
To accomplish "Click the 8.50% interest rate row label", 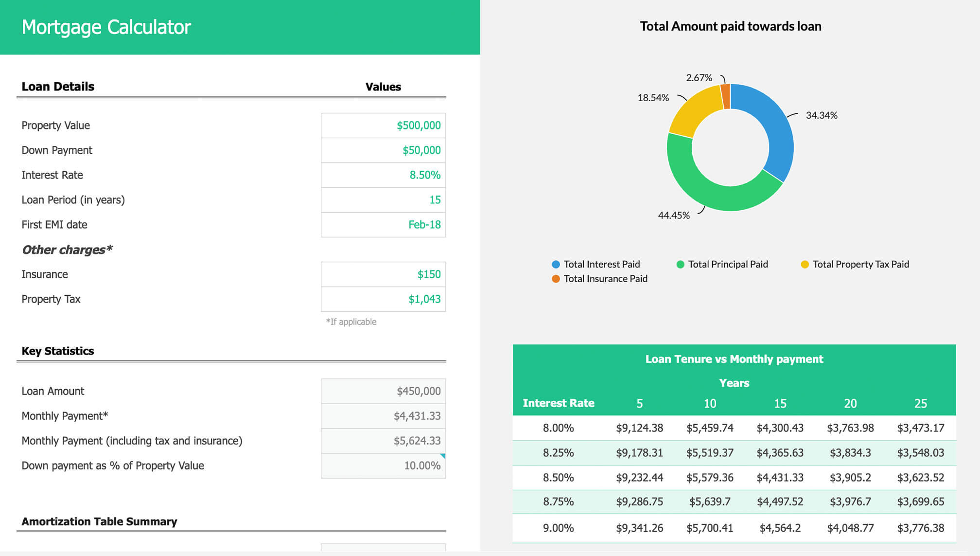I will 558,478.
